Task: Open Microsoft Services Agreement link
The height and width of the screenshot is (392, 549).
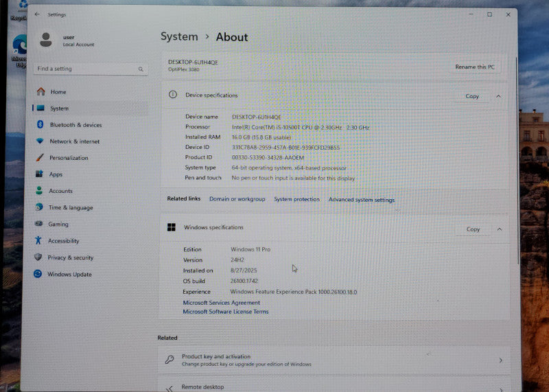Action: click(221, 302)
